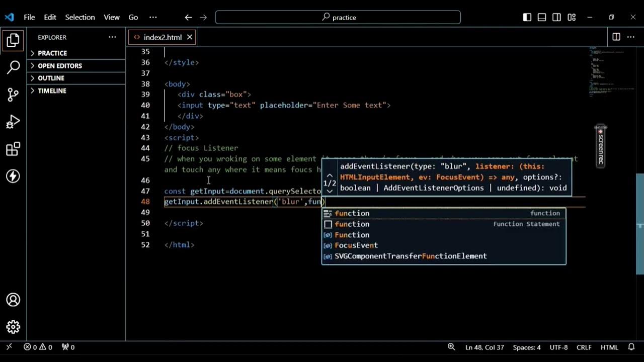The height and width of the screenshot is (362, 644).
Task: Click the ports forwarded status item
Action: click(68, 347)
